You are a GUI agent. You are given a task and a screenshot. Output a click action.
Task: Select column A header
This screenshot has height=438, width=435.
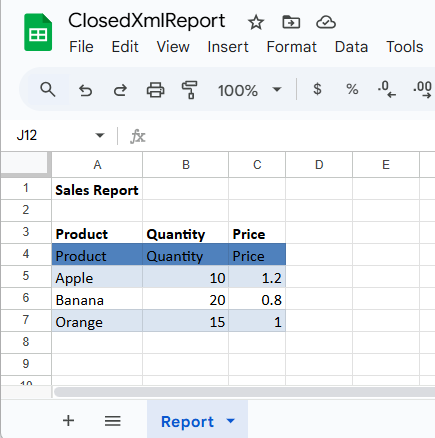tap(97, 165)
